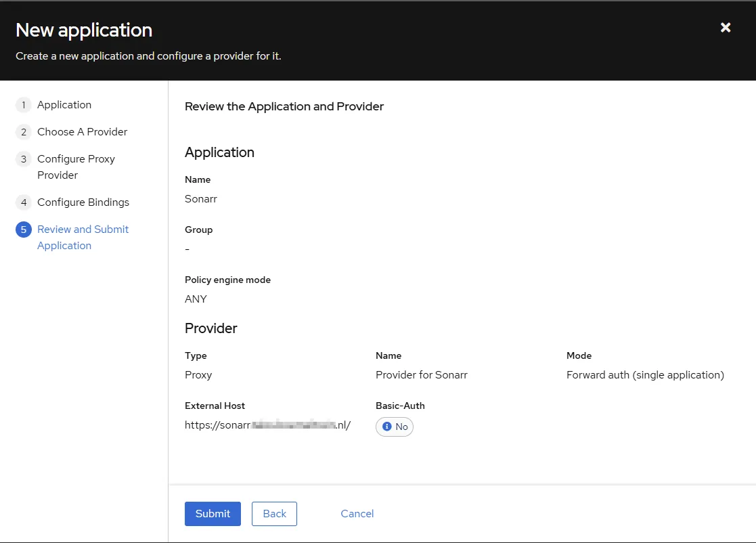Viewport: 756px width, 543px height.
Task: Close the New application dialog with the X
Action: click(x=725, y=28)
